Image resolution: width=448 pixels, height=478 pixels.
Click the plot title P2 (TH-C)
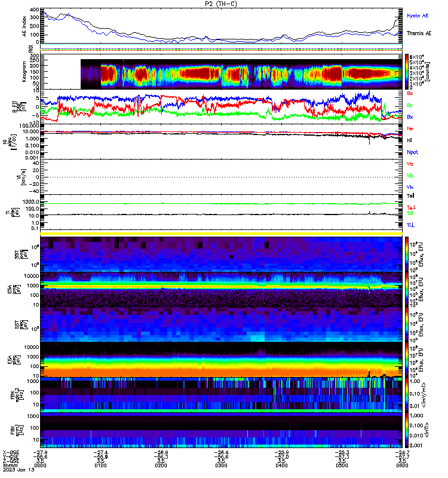coord(220,4)
